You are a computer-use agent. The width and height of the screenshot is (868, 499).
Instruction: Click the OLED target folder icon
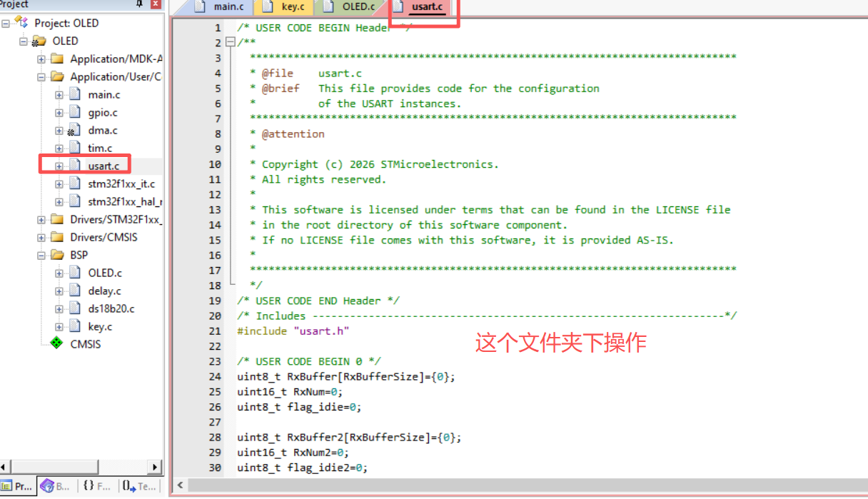[39, 41]
